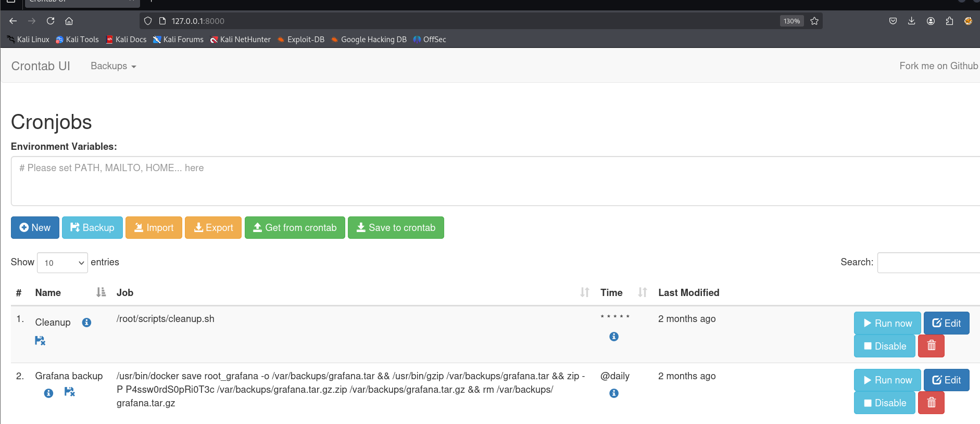This screenshot has height=424, width=980.
Task: Click the Grafana backup docker save command
Action: (x=351, y=389)
